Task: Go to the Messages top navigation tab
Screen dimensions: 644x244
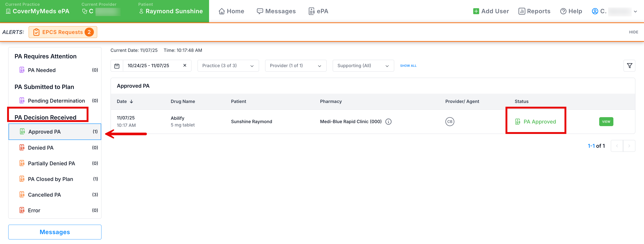Action: 276,11
